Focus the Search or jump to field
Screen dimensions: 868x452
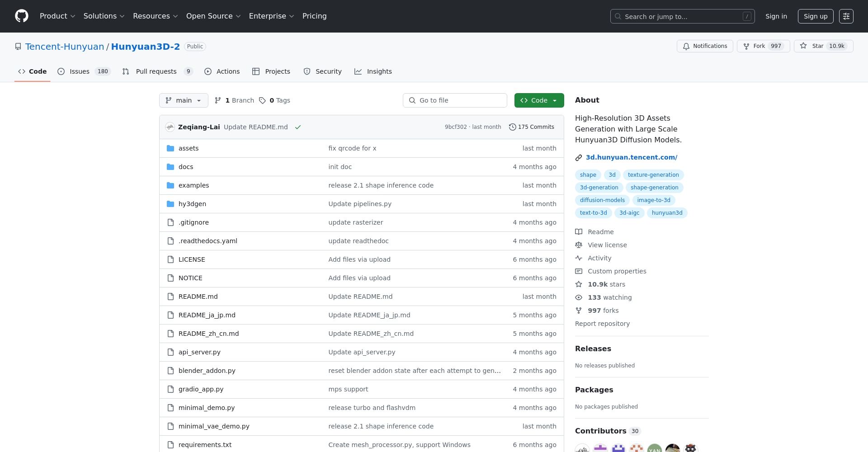(683, 16)
